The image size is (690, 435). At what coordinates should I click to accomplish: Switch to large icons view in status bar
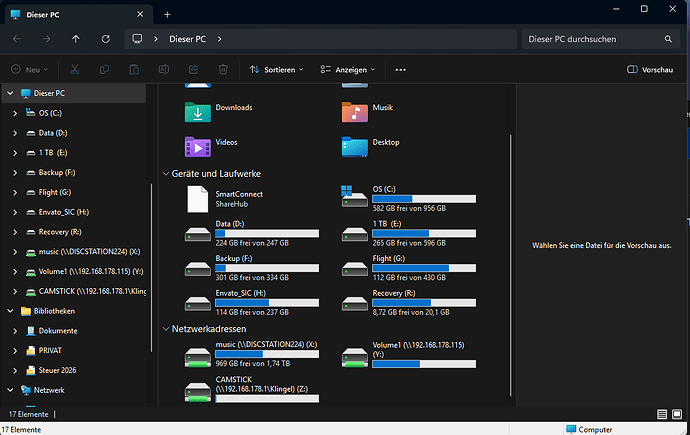[677, 413]
